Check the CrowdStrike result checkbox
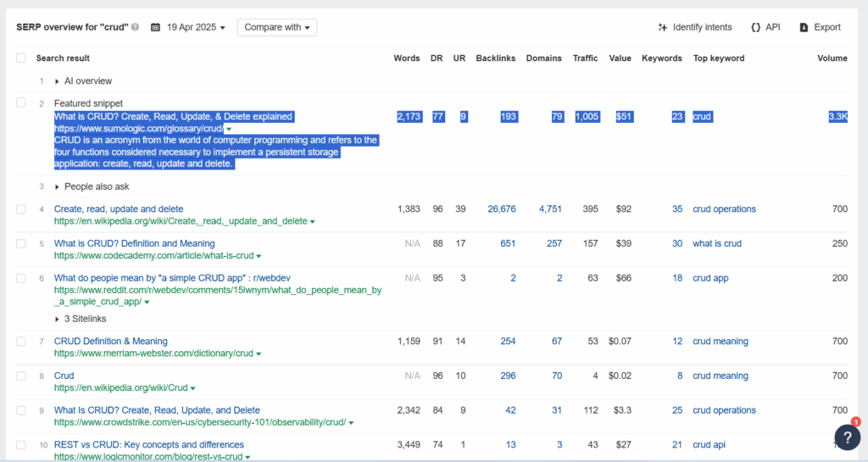Viewport: 868px width, 462px height. point(21,410)
